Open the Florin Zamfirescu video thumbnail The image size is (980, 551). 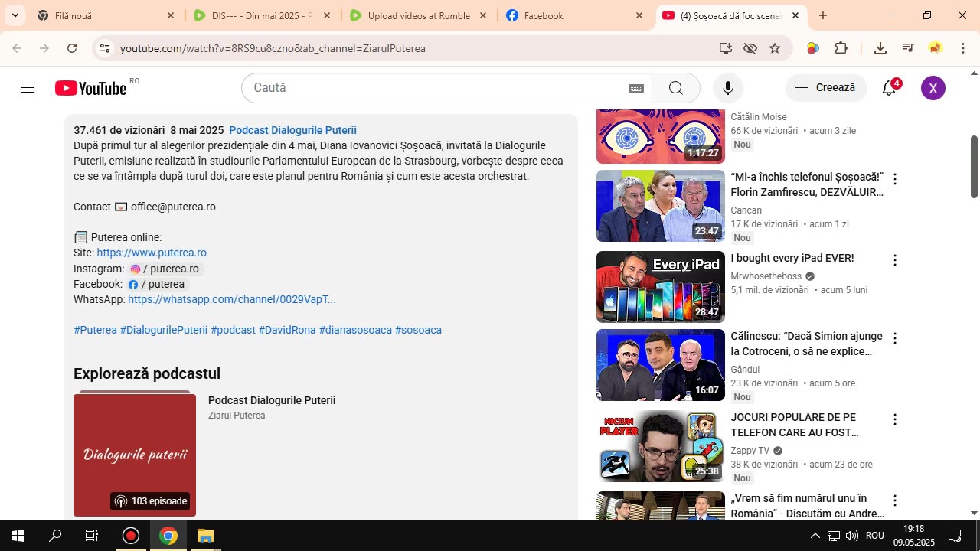click(x=660, y=206)
